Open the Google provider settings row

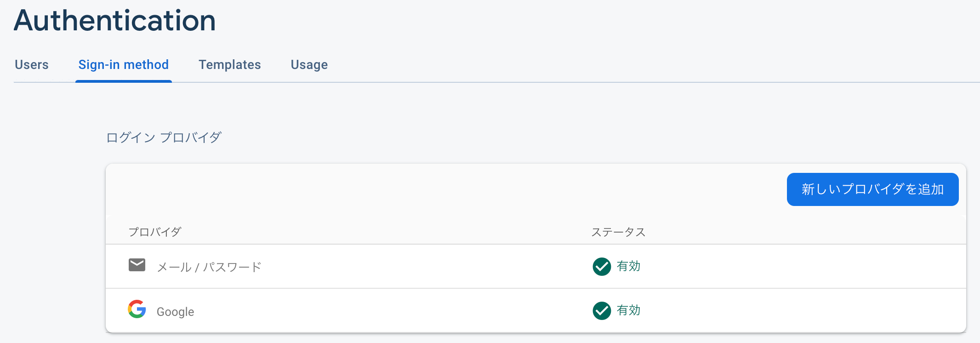click(176, 311)
